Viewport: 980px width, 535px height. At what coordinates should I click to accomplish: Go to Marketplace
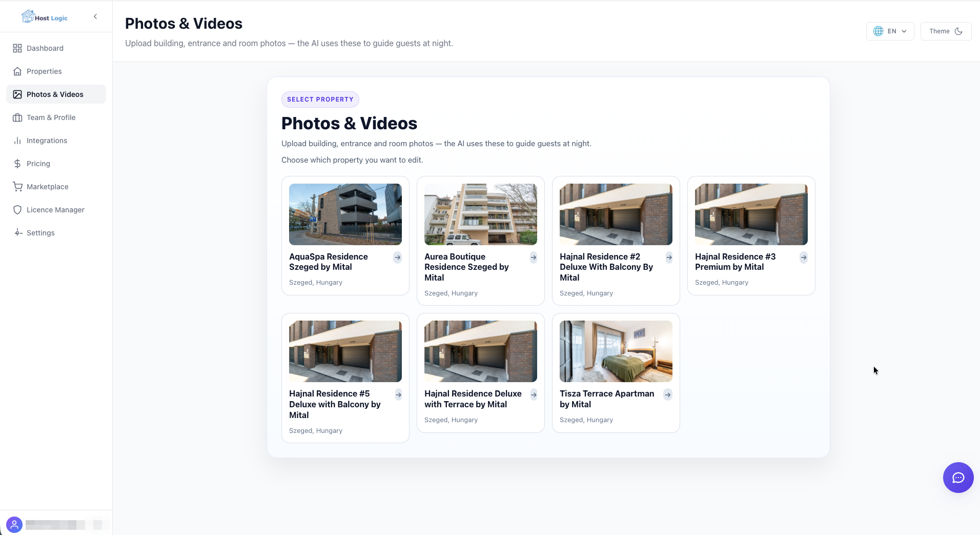(56, 187)
